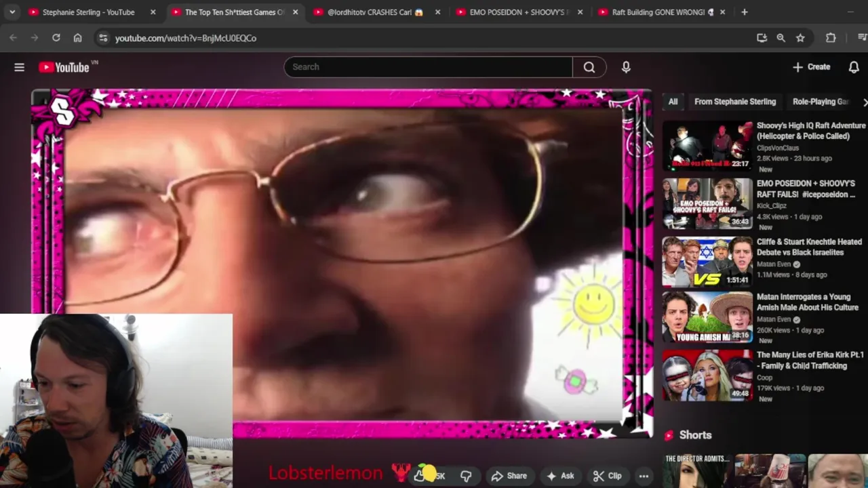The width and height of the screenshot is (868, 488).
Task: Open the zoom magnifier in address bar
Action: tap(781, 38)
